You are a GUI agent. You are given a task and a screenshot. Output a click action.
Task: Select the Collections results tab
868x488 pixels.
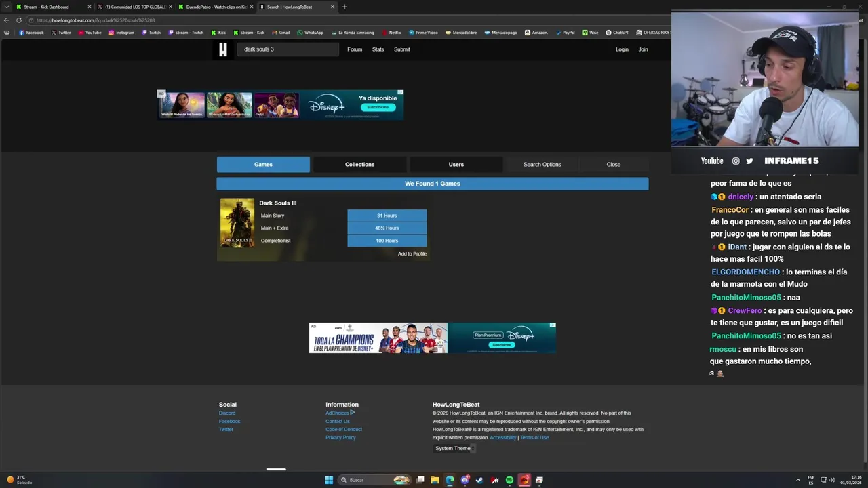tap(359, 164)
